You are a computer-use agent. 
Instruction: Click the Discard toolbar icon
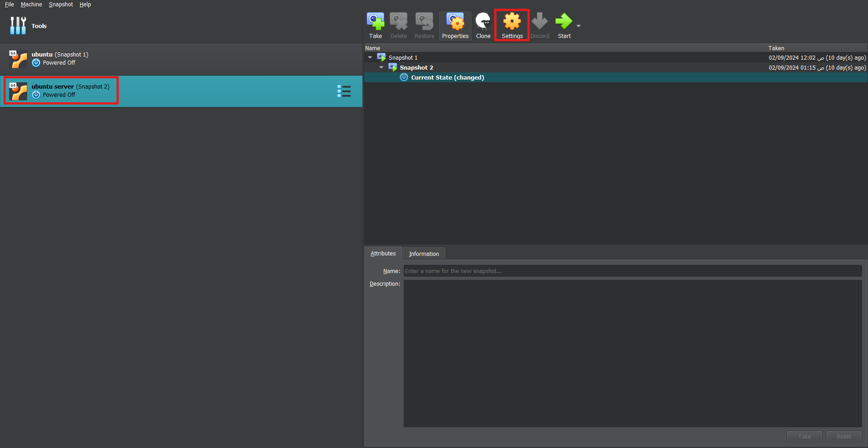click(x=539, y=21)
